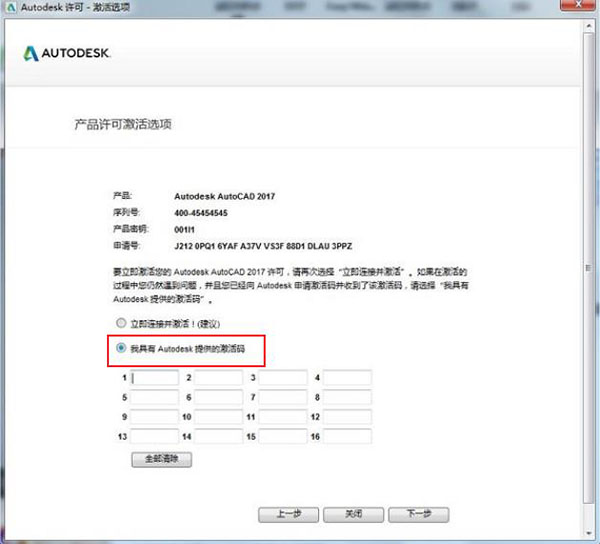The height and width of the screenshot is (544, 600).
Task: Click activation code field 9
Action: click(x=154, y=417)
